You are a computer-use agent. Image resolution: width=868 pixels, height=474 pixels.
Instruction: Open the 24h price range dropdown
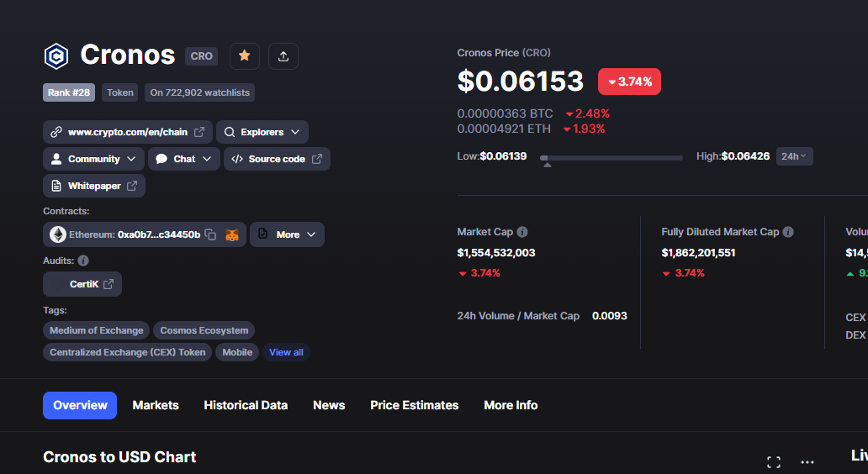click(x=794, y=156)
